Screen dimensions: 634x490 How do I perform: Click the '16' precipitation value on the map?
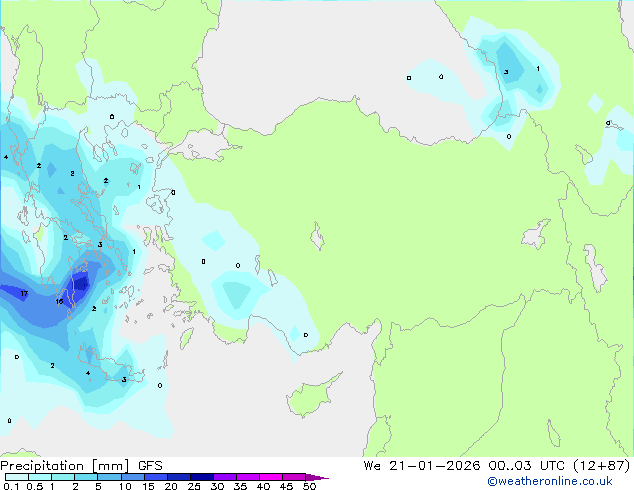click(59, 302)
